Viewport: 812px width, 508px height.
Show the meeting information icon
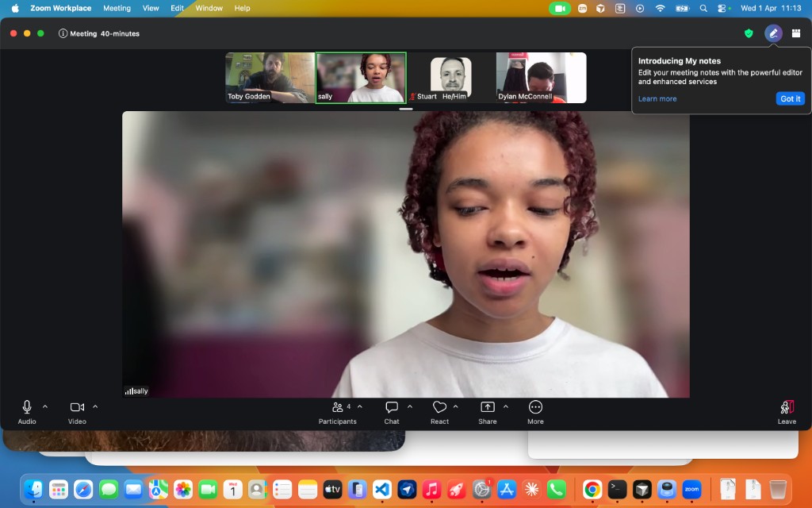(63, 33)
